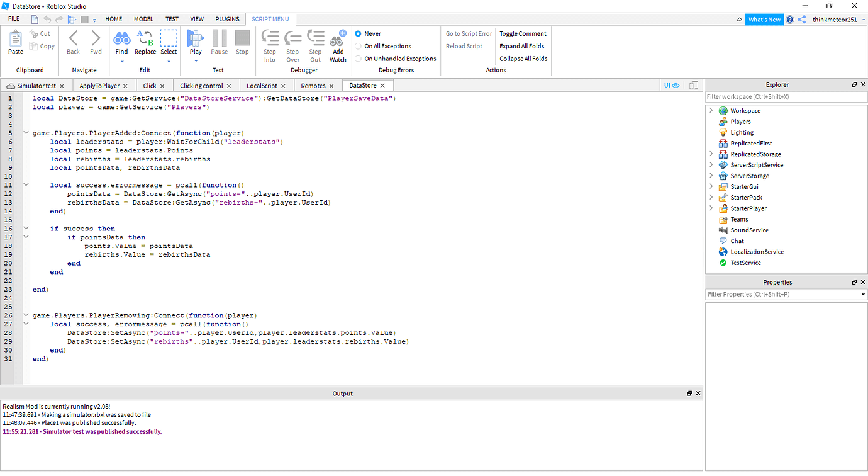
Task: Select On All Exceptions option
Action: click(x=358, y=47)
